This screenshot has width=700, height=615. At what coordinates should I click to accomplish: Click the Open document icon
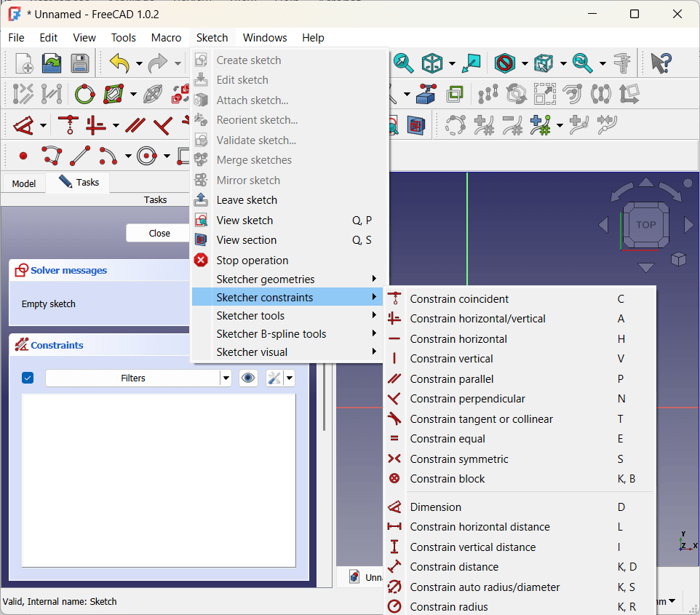(x=52, y=63)
